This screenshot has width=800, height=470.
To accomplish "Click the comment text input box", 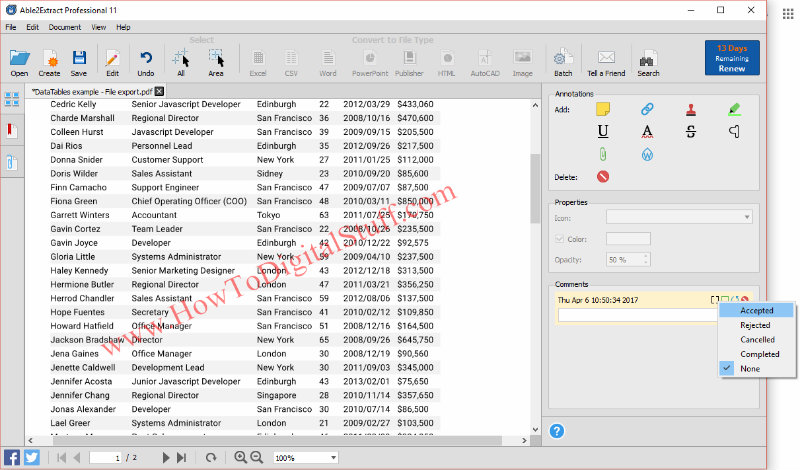I will pos(638,316).
